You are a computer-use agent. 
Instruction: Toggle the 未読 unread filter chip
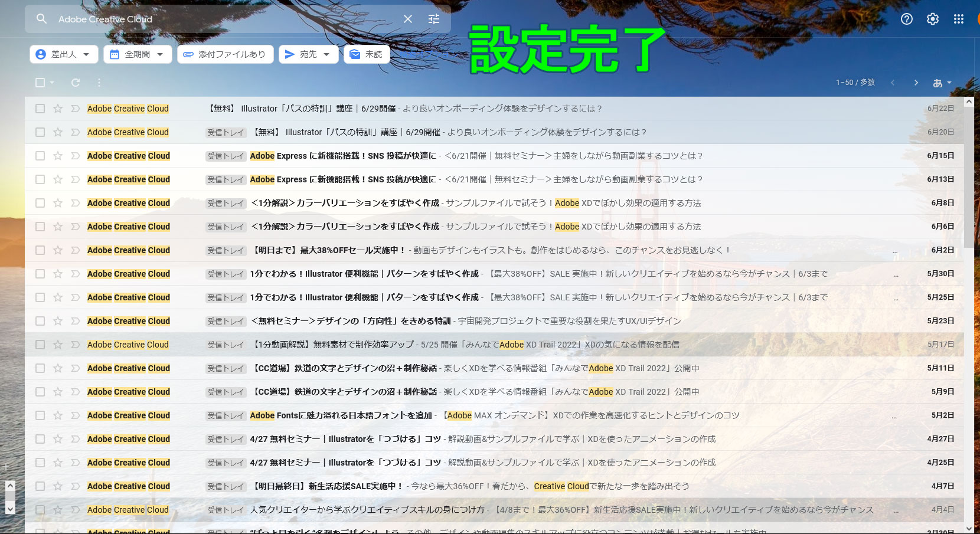367,54
